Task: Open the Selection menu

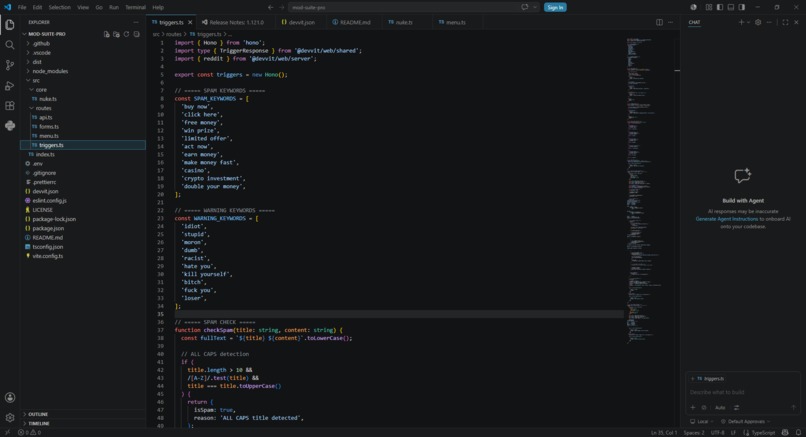Action: [60, 7]
